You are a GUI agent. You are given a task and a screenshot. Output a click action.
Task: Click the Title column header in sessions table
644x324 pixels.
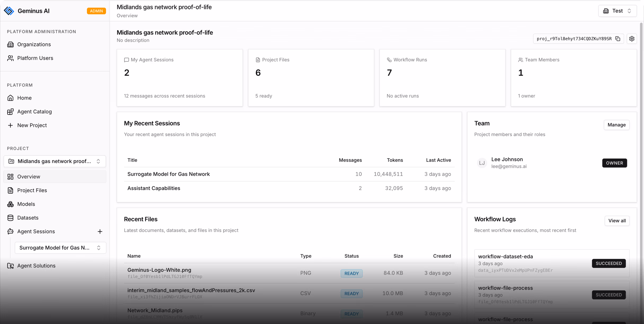point(132,160)
